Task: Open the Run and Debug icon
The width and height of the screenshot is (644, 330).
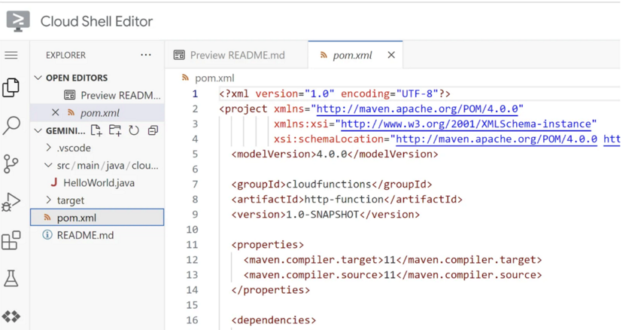Action: coord(11,202)
